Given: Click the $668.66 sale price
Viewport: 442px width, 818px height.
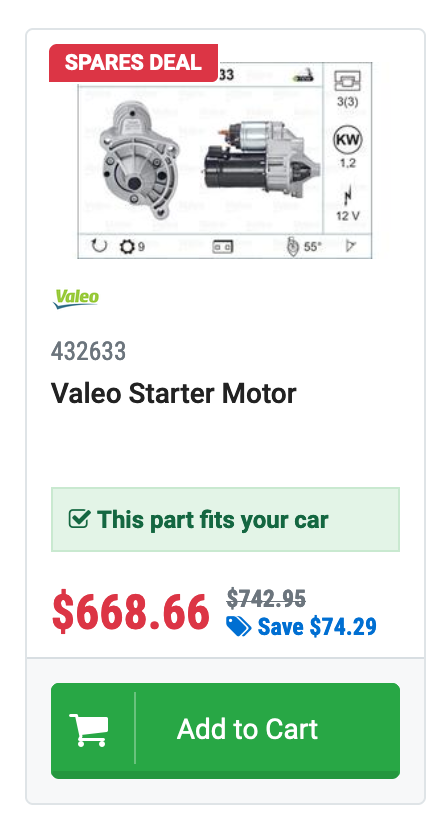Looking at the screenshot, I should point(130,612).
